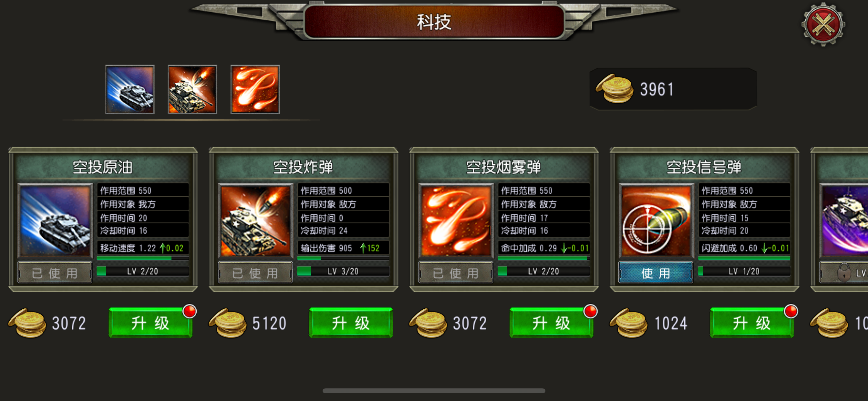Select the equipped smoke bomb slot icon
Viewport: 868px width, 401px height.
[x=255, y=89]
